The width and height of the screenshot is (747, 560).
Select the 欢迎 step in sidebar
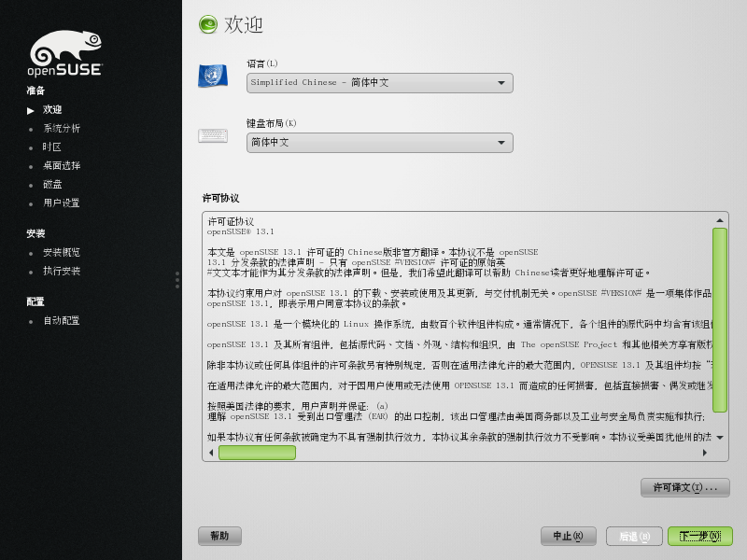[x=52, y=109]
